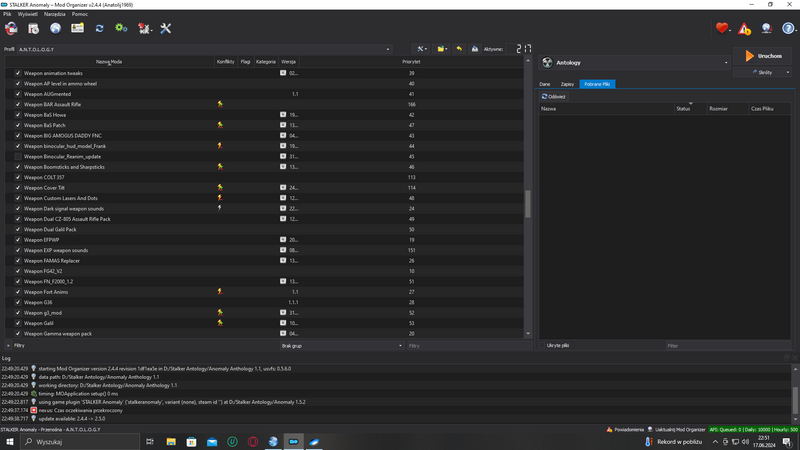Click the green gears executables icon
Viewport: 800px width, 450px height.
[x=121, y=28]
